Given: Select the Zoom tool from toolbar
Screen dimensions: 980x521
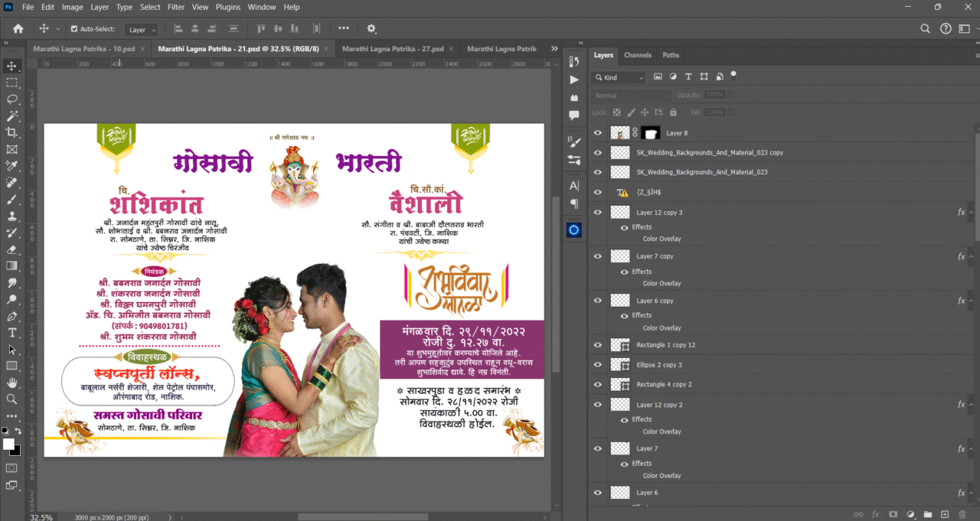Looking at the screenshot, I should 12,399.
